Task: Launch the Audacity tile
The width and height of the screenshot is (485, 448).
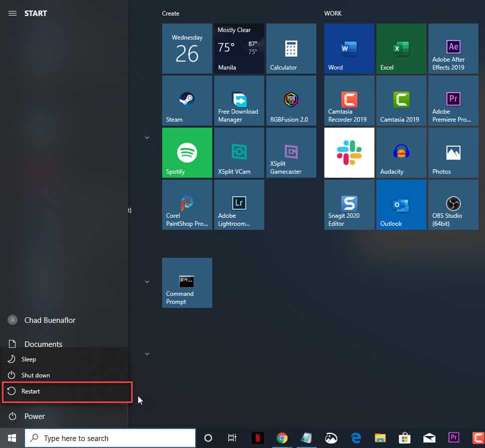Action: click(401, 153)
